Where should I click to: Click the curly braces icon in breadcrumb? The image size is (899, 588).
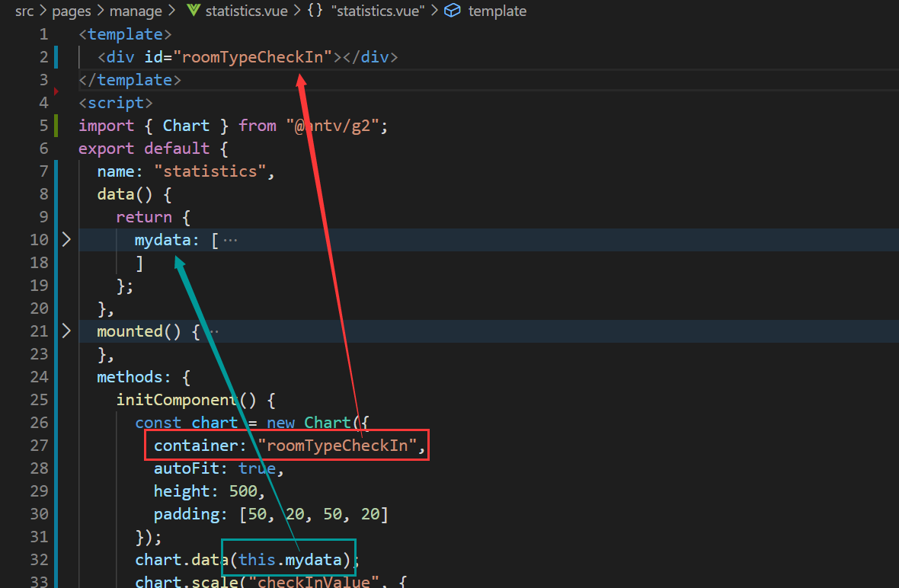click(x=315, y=11)
